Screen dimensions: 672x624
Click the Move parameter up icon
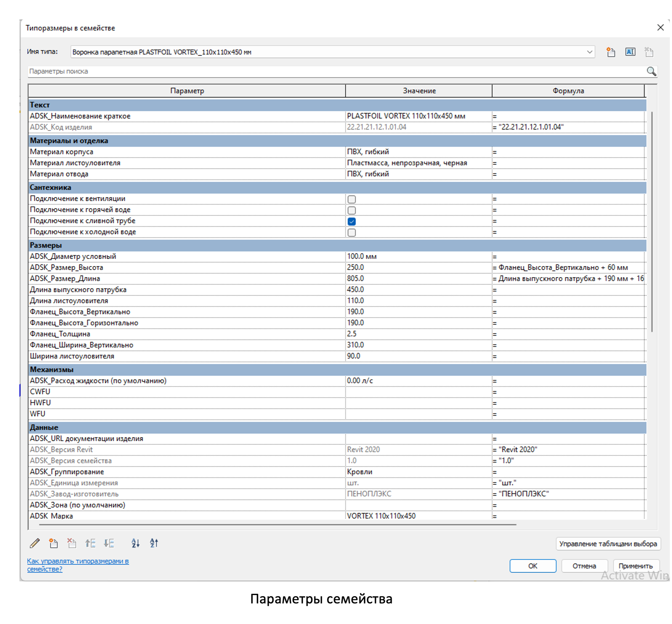point(90,543)
